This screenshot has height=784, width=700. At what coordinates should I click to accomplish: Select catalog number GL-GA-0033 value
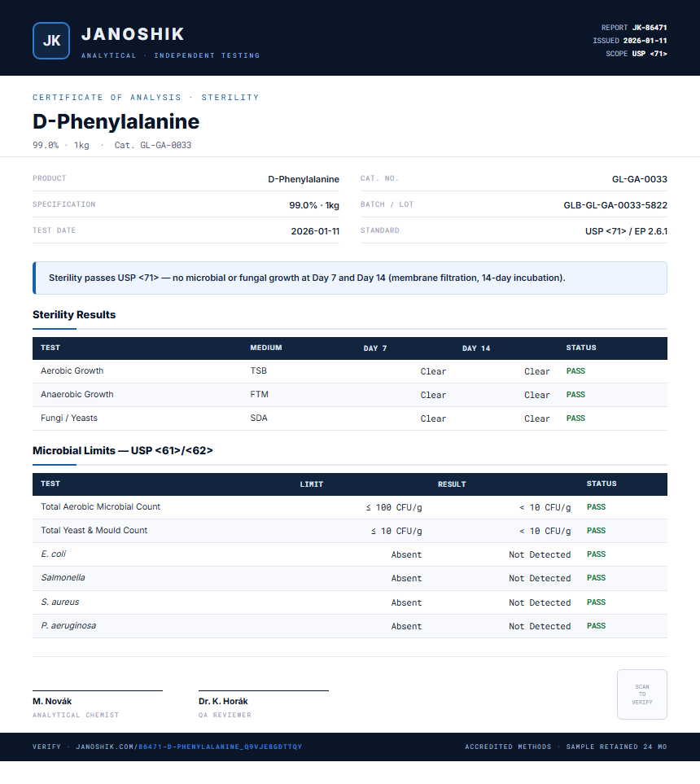(x=640, y=179)
